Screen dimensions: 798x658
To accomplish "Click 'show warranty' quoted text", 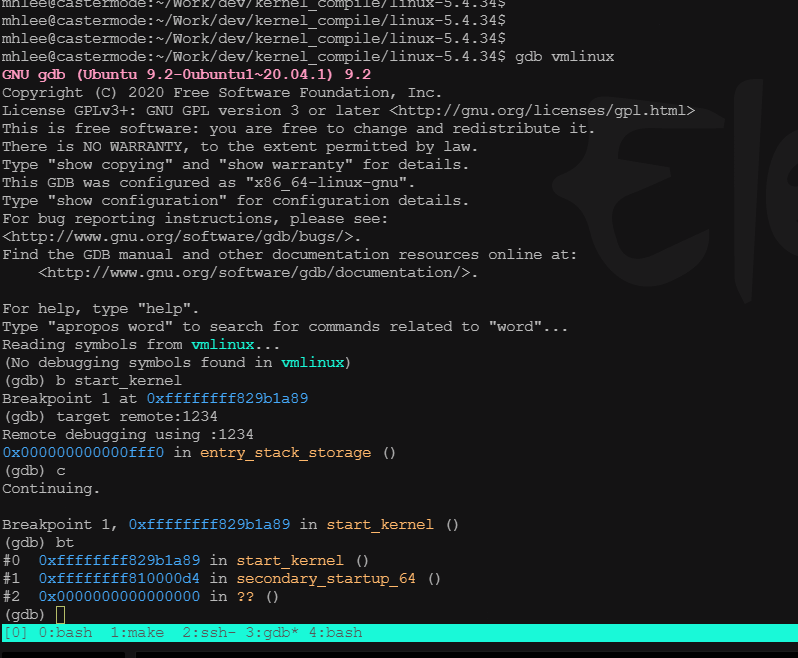I will (286, 165).
